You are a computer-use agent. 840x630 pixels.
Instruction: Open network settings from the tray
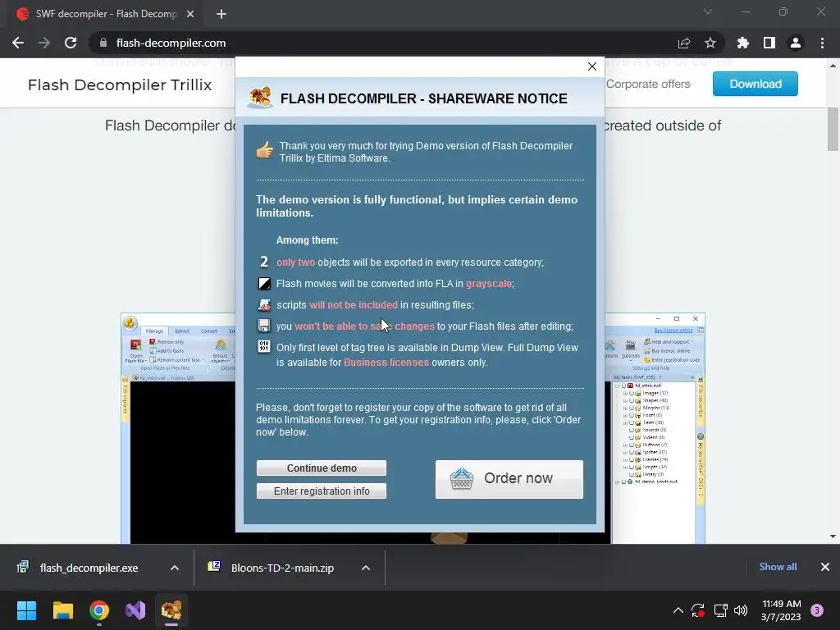[720, 610]
